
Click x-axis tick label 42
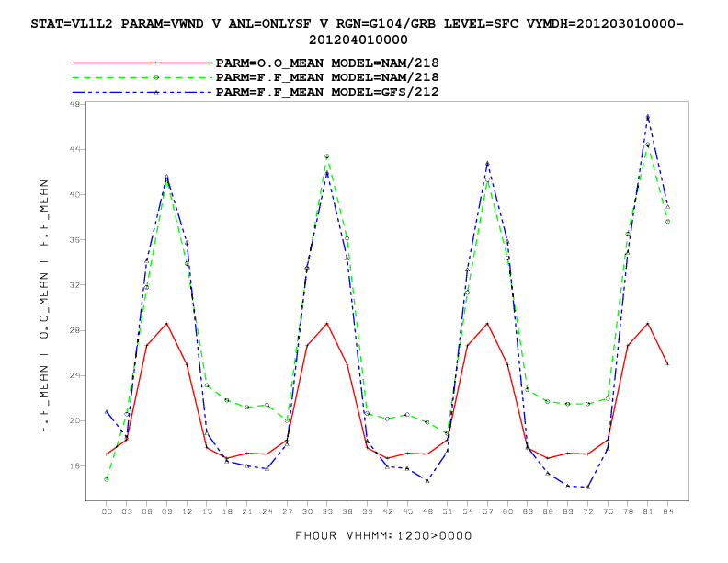(x=387, y=511)
